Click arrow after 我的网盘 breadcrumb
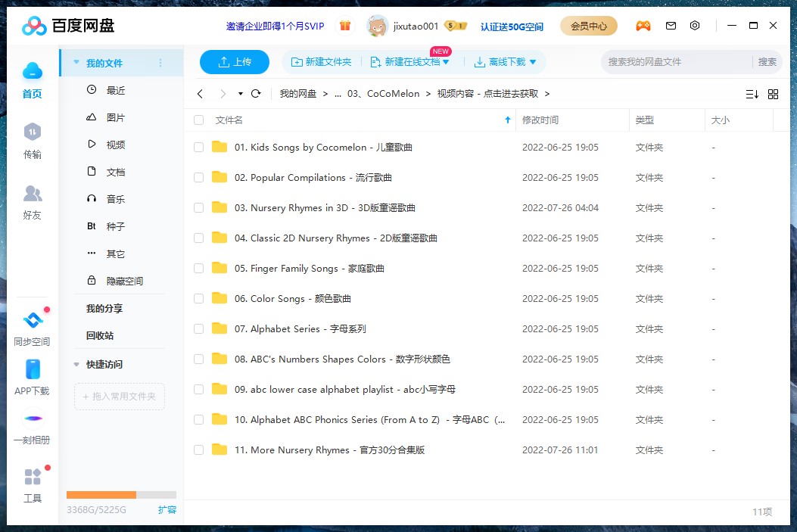Viewport: 797px width, 532px height. tap(325, 94)
